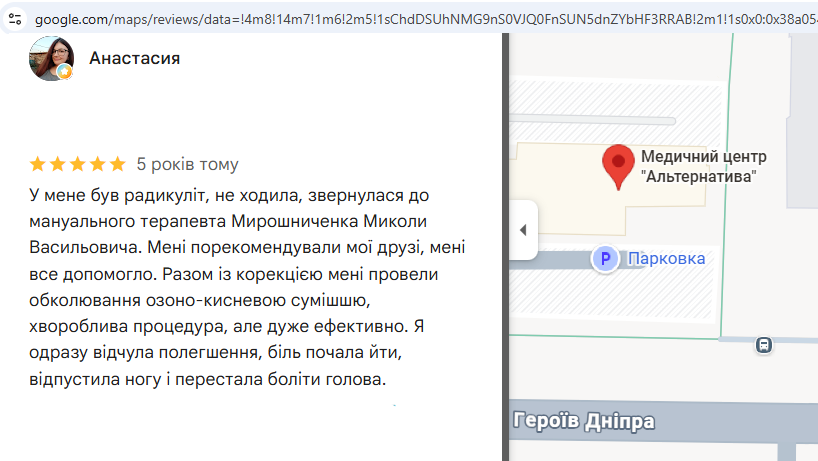Select the red Медичний центр location pin
This screenshot has width=818, height=461.
[x=618, y=167]
